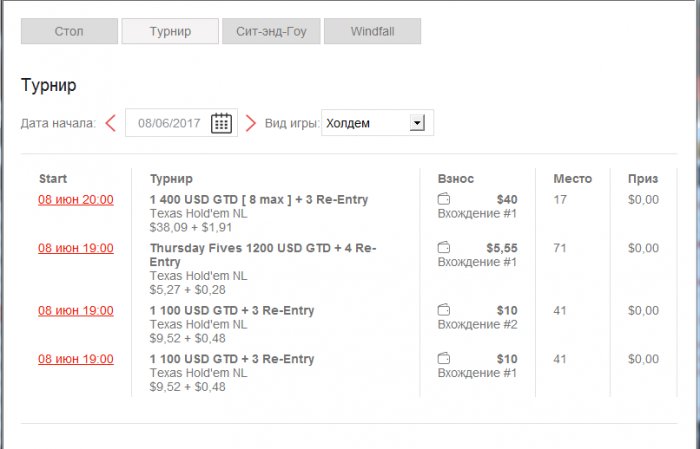Click the start link in the last row

pyautogui.click(x=76, y=359)
